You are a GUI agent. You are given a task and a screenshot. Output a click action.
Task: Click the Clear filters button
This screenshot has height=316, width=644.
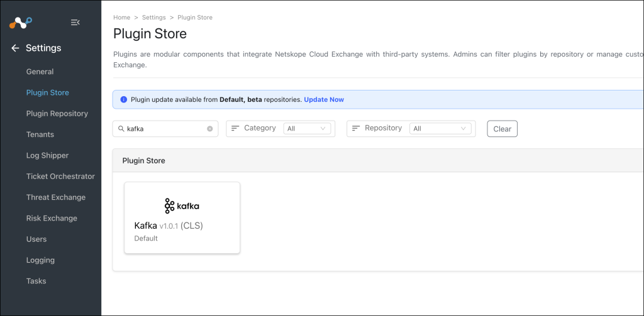pyautogui.click(x=502, y=128)
